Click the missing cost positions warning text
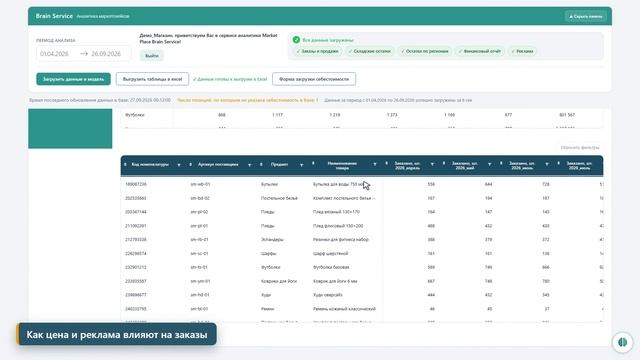 [x=247, y=100]
